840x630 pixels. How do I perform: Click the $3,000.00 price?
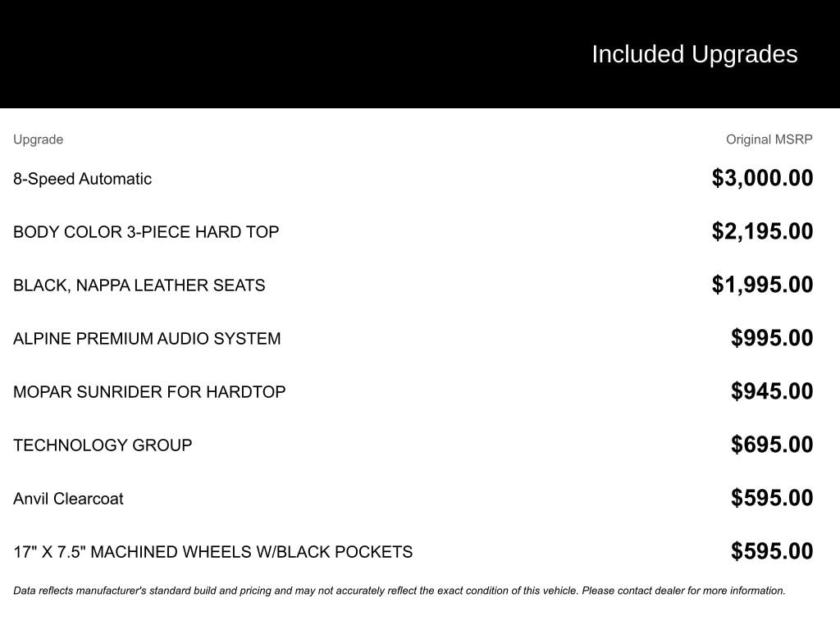click(762, 178)
